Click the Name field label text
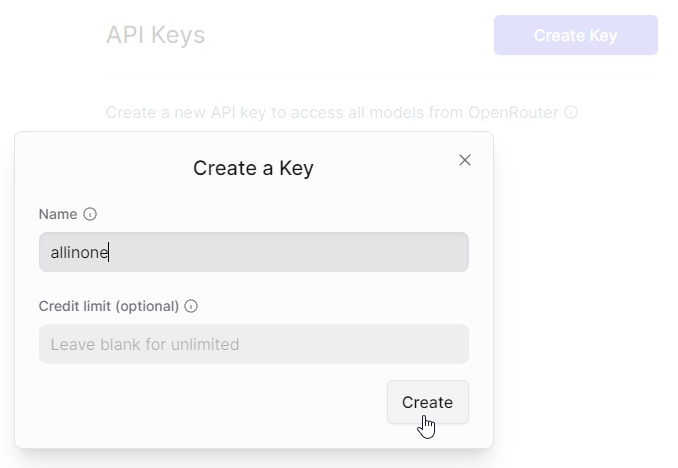Image resolution: width=678 pixels, height=468 pixels. point(58,214)
